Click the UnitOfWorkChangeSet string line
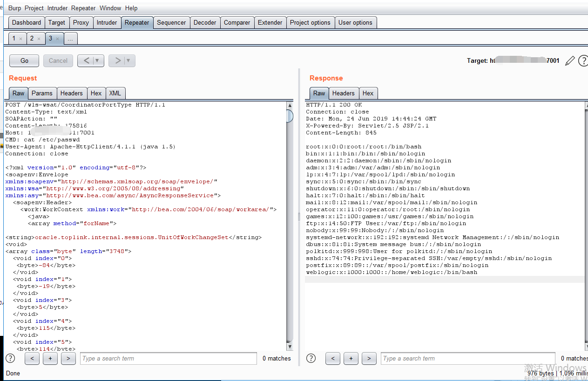This screenshot has height=381, width=588. (x=134, y=237)
